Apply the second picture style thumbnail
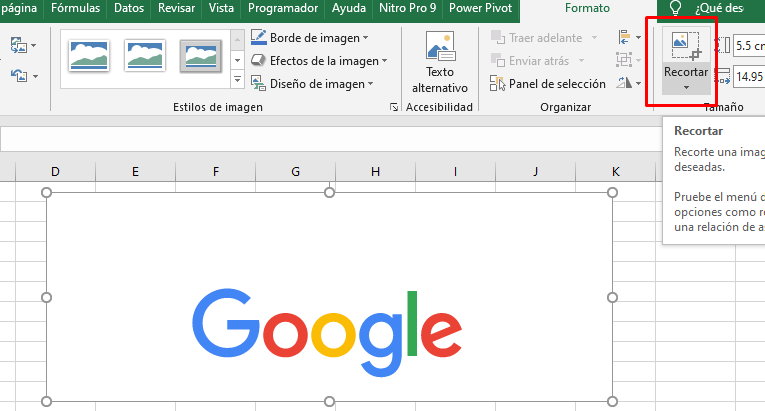765x411 pixels. click(144, 56)
